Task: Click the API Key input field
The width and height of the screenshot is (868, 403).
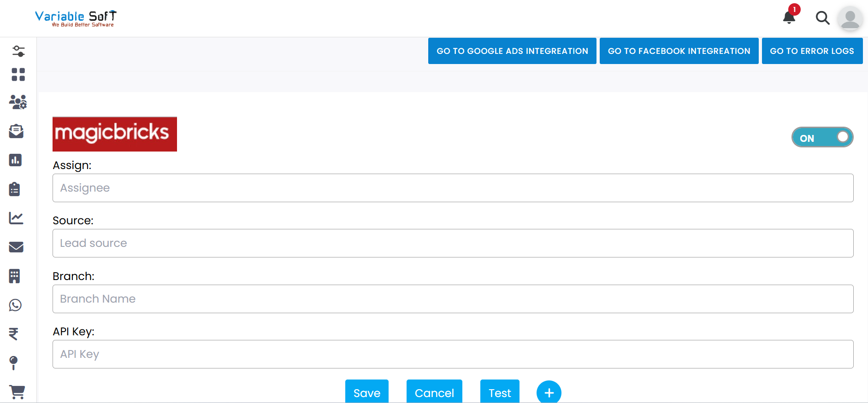Action: (453, 354)
